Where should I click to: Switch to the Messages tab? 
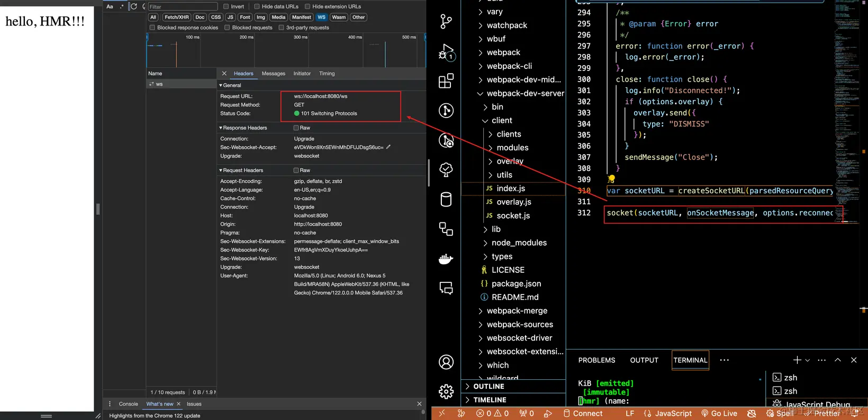[x=273, y=74]
